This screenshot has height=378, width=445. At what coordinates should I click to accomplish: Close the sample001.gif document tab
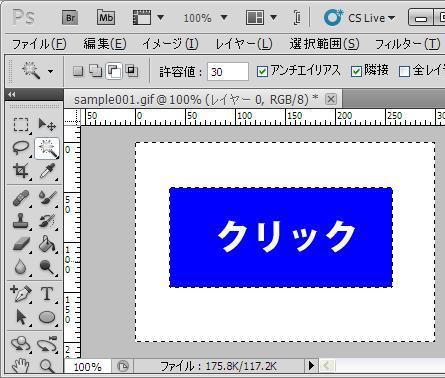[x=331, y=99]
